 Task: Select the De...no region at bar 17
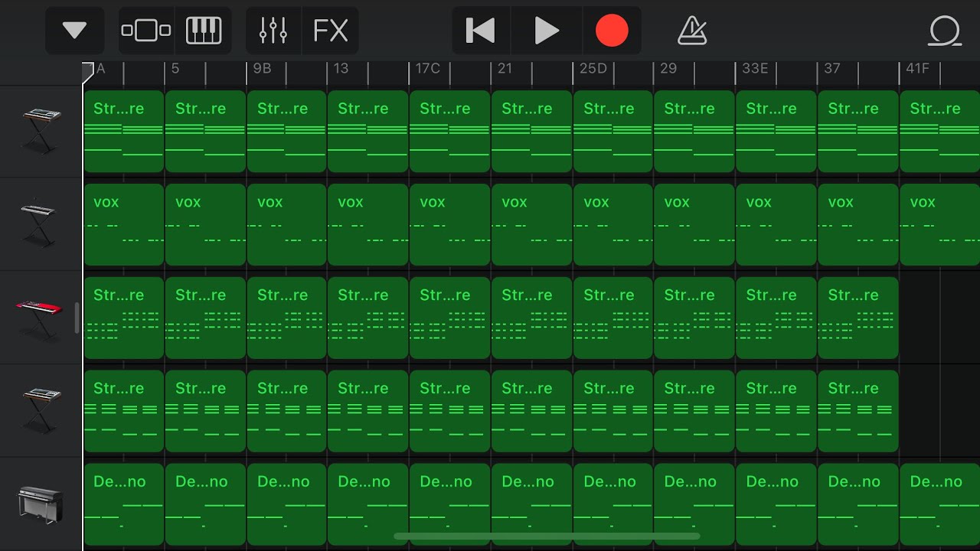pos(449,504)
